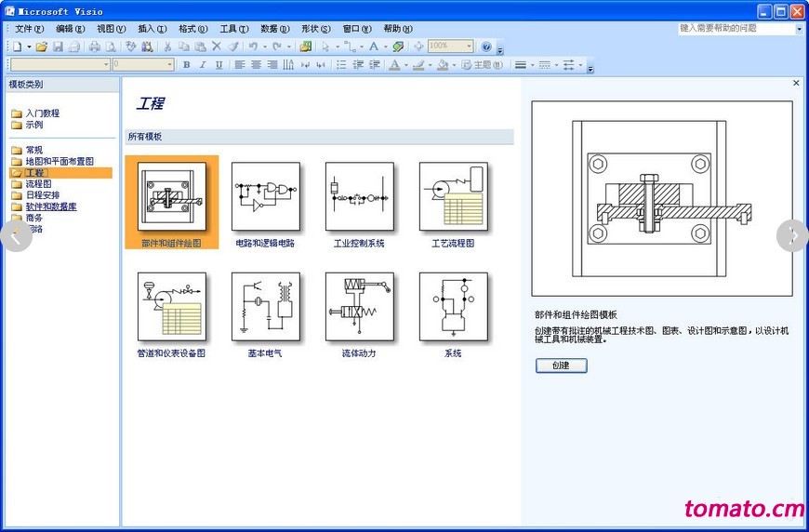Viewport: 809px width, 532px height.
Task: Select the 流体动力 template
Action: coord(359,314)
